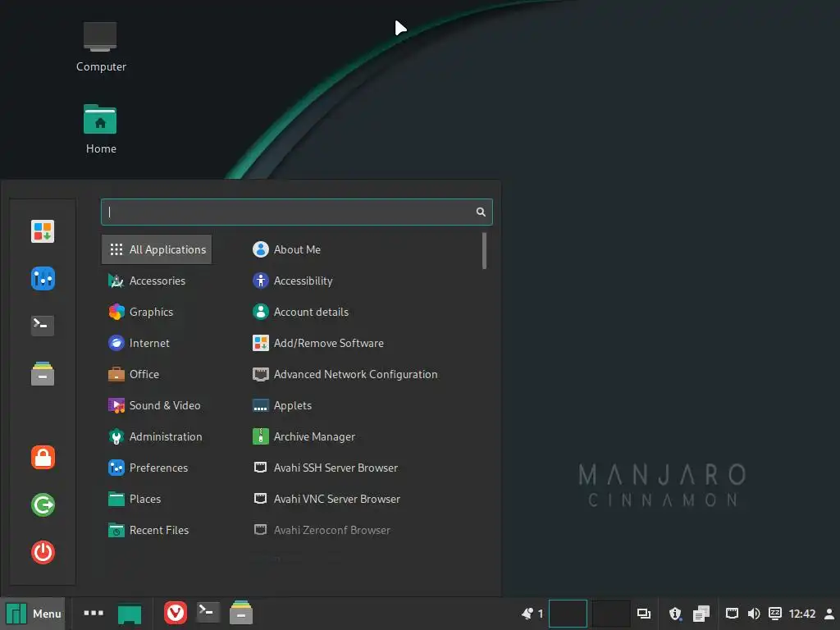The height and width of the screenshot is (630, 840).
Task: Click the 12:42 clock
Action: (802, 614)
